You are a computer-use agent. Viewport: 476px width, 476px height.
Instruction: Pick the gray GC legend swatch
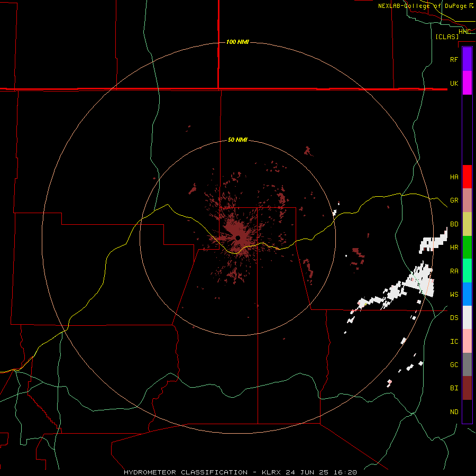point(467,364)
